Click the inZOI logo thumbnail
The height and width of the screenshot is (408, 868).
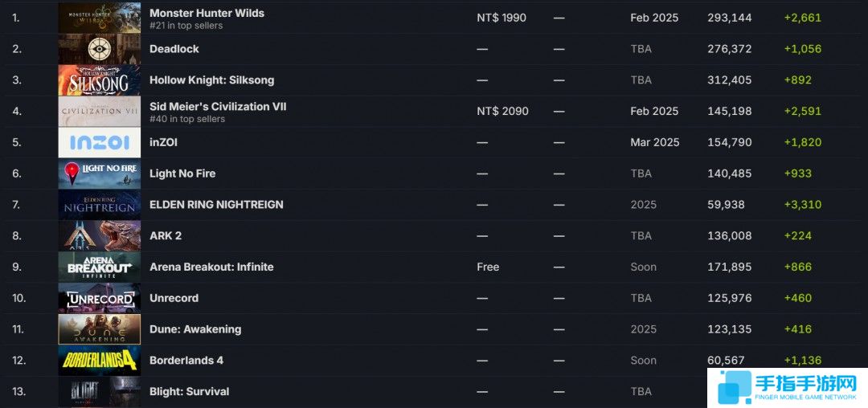click(99, 142)
